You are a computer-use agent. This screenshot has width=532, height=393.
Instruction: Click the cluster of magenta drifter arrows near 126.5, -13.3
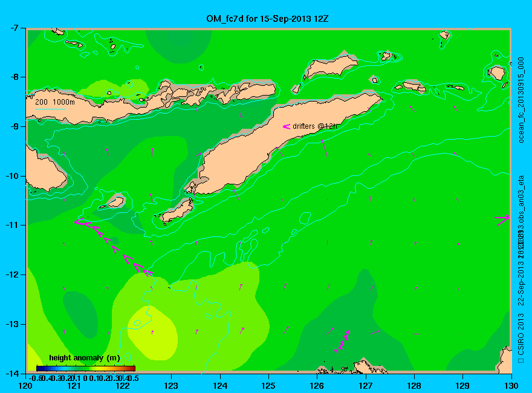342,342
